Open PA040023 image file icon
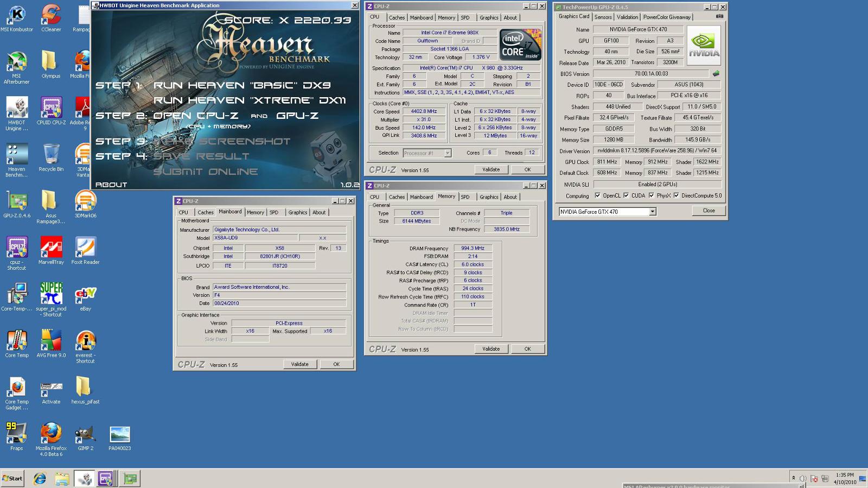This screenshot has height=488, width=868. (120, 437)
